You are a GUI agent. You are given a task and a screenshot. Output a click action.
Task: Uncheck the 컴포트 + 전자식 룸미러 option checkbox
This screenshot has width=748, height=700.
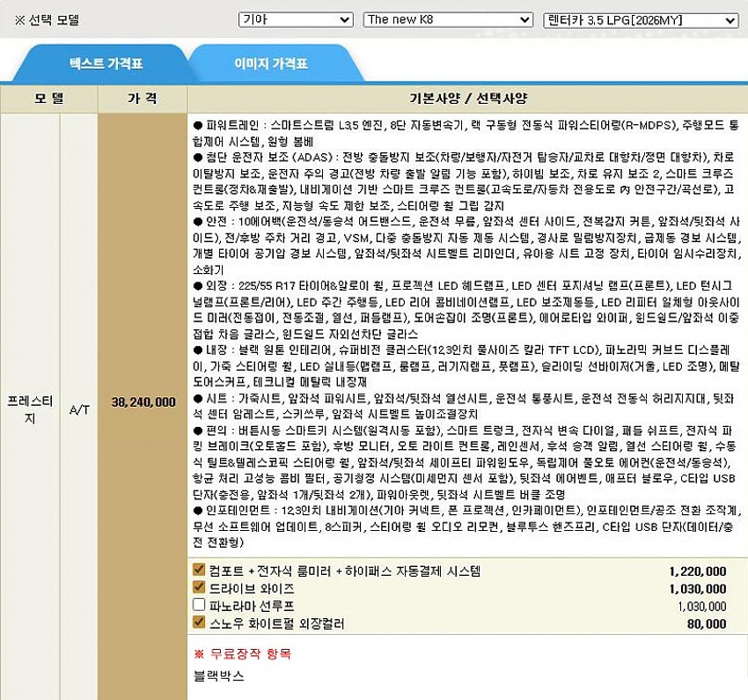click(x=199, y=571)
